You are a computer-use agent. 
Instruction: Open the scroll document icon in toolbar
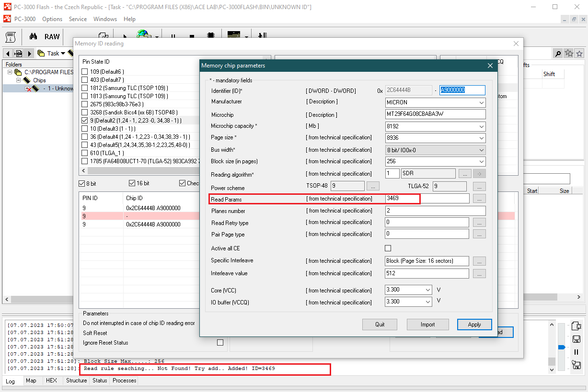[x=12, y=37]
